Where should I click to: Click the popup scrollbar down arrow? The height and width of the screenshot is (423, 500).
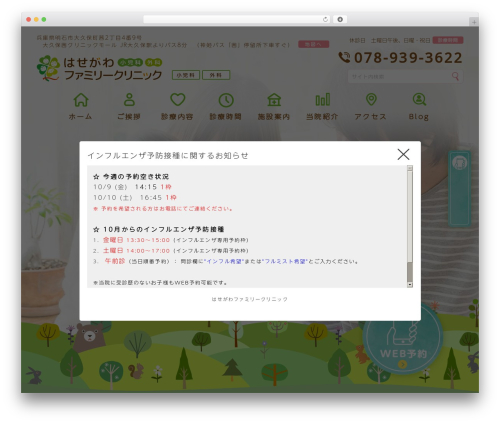[410, 285]
